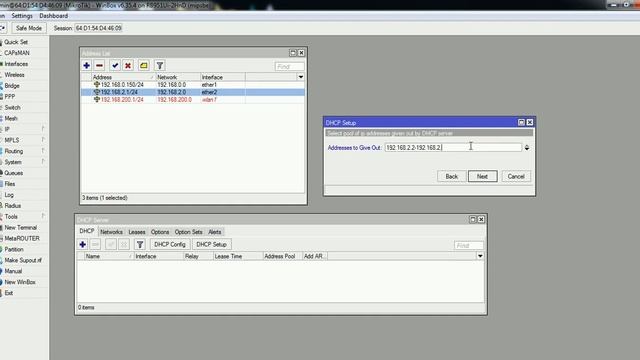Viewport: 640px width, 360px height.
Task: Sort by Interface column in DHCP Server
Action: click(159, 256)
